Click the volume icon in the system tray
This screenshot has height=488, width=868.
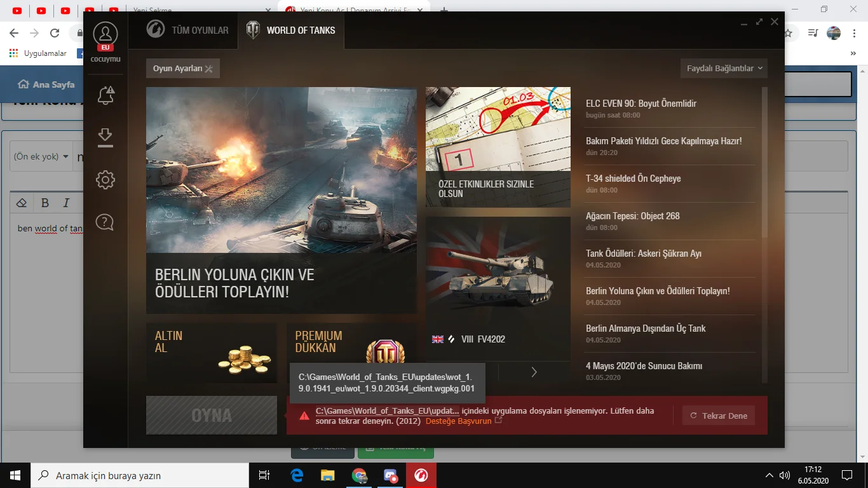tap(785, 475)
